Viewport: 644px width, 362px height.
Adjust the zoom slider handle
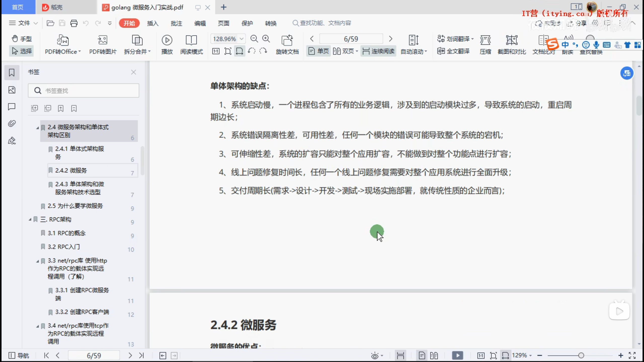tap(581, 355)
